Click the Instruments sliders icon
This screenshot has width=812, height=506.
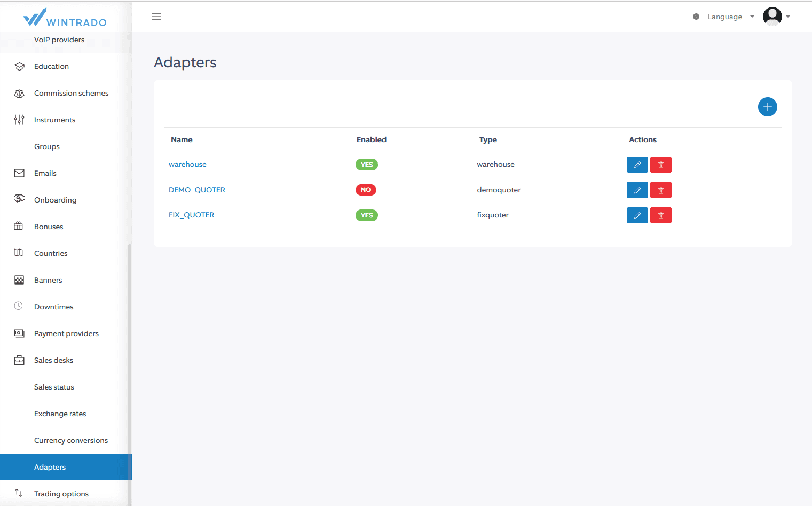[19, 120]
